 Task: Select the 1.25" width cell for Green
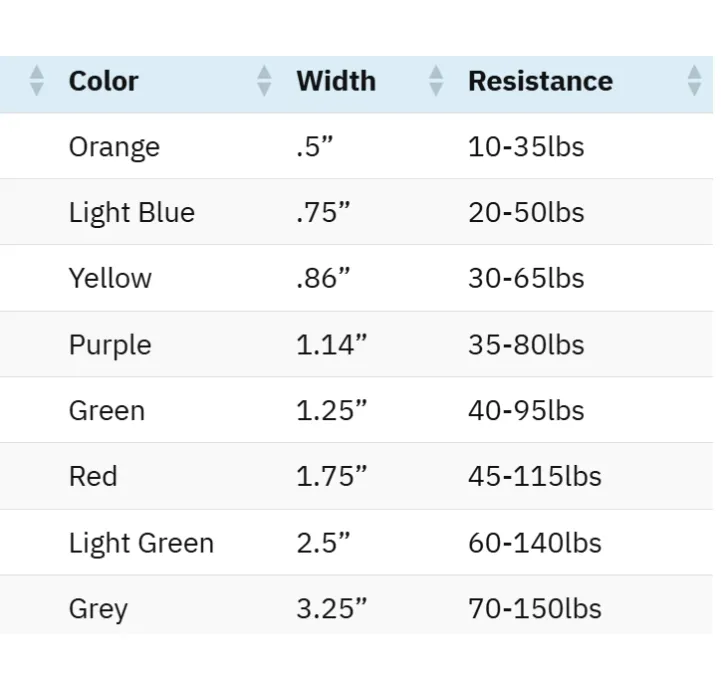point(332,411)
